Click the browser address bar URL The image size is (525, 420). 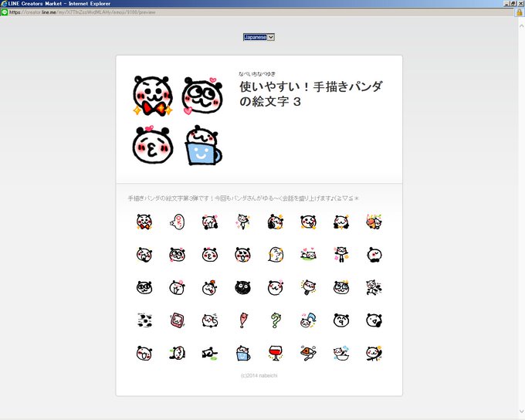tap(83, 12)
